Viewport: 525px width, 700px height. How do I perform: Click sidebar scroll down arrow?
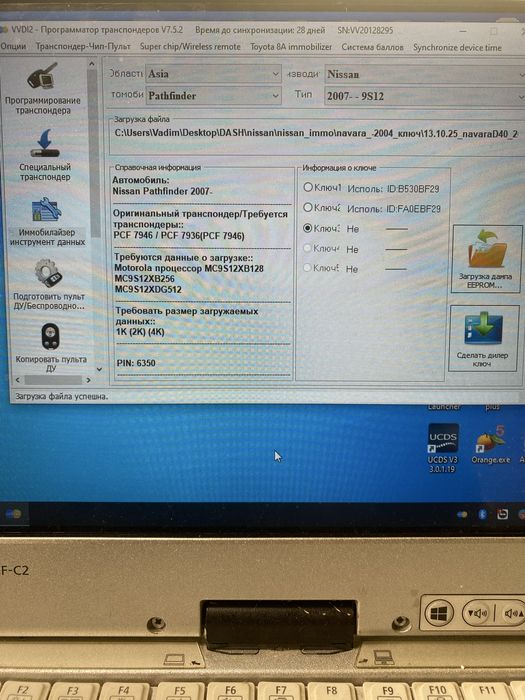pyautogui.click(x=99, y=370)
